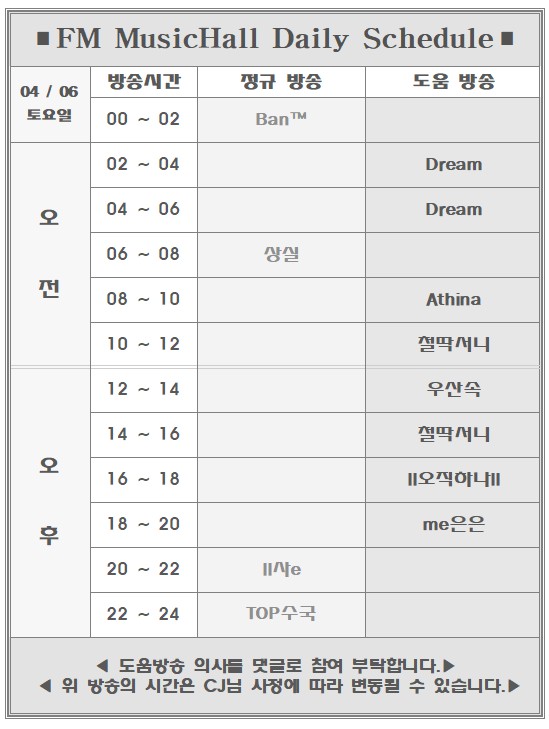
Task: Select the 04 / 06 date cell
Action: click(49, 91)
